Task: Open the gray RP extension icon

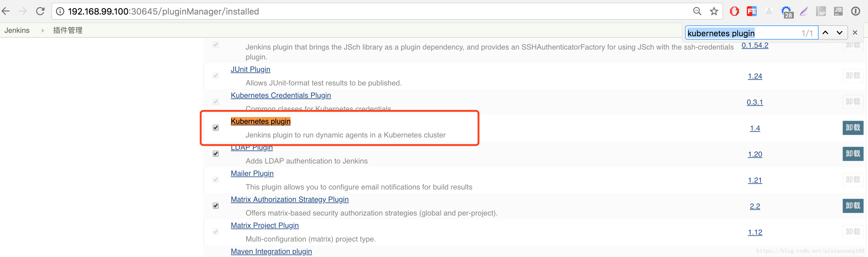Action: (x=821, y=11)
